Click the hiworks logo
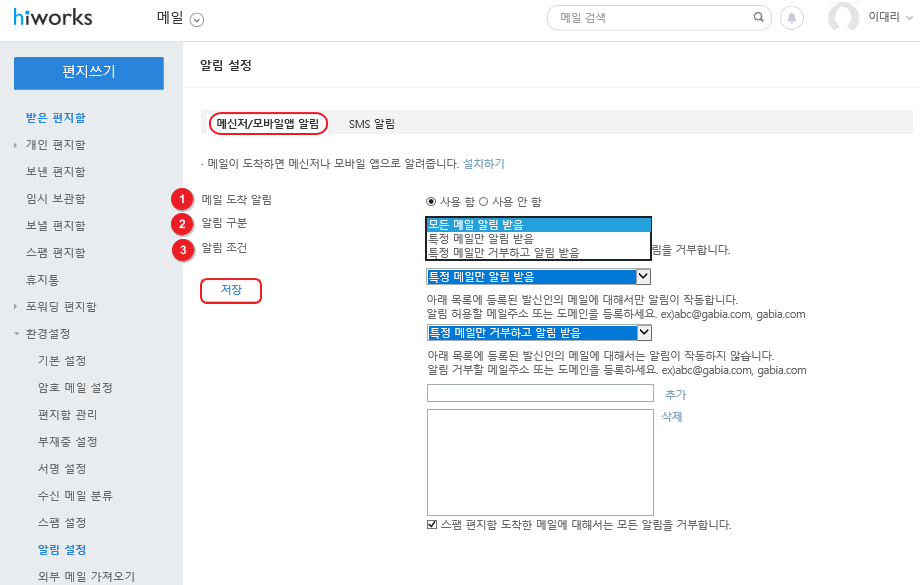This screenshot has height=585, width=920. pyautogui.click(x=51, y=18)
